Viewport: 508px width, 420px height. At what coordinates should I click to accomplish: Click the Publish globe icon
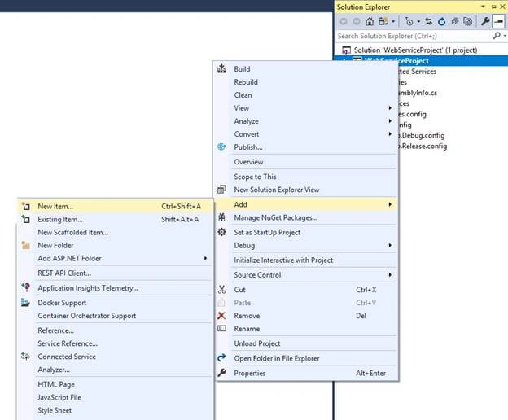click(221, 147)
